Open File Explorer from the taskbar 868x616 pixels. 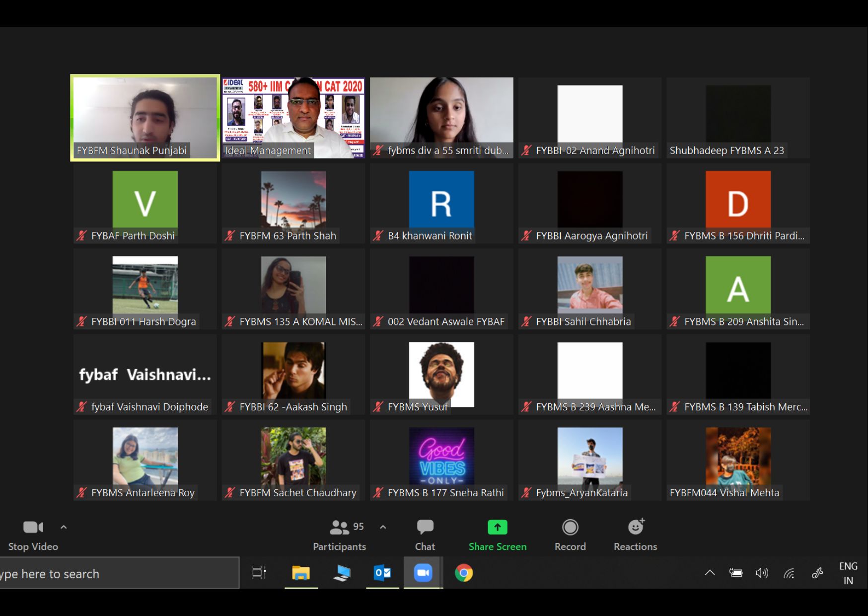point(300,573)
